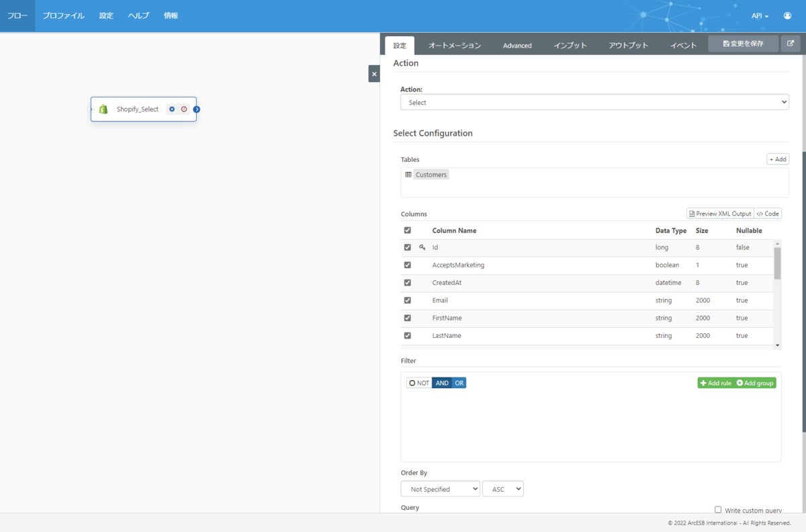Click the LastName column name
806x532 pixels.
coord(447,335)
